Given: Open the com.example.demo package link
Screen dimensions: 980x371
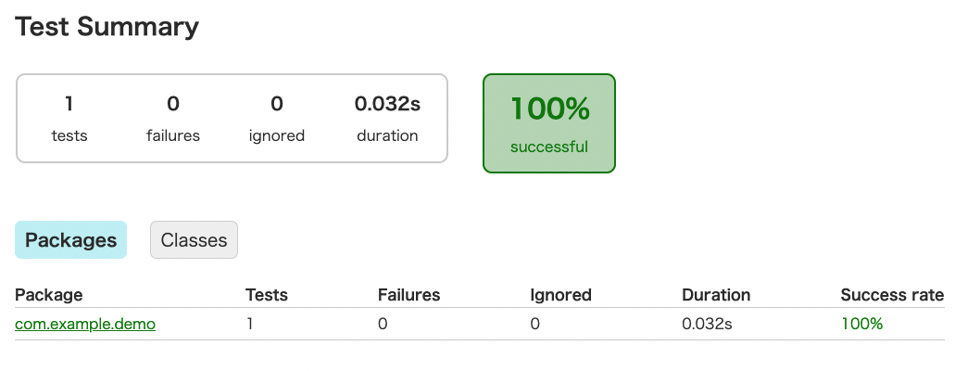Looking at the screenshot, I should (85, 324).
